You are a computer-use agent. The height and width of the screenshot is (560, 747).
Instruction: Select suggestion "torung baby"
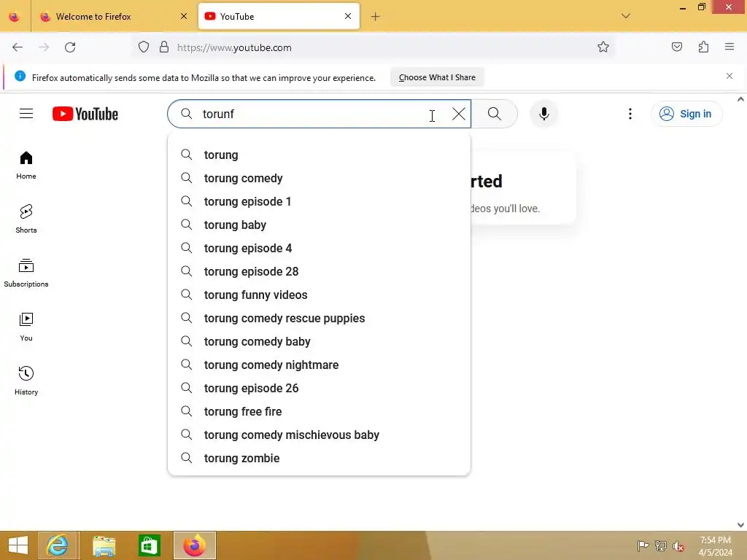click(x=320, y=225)
